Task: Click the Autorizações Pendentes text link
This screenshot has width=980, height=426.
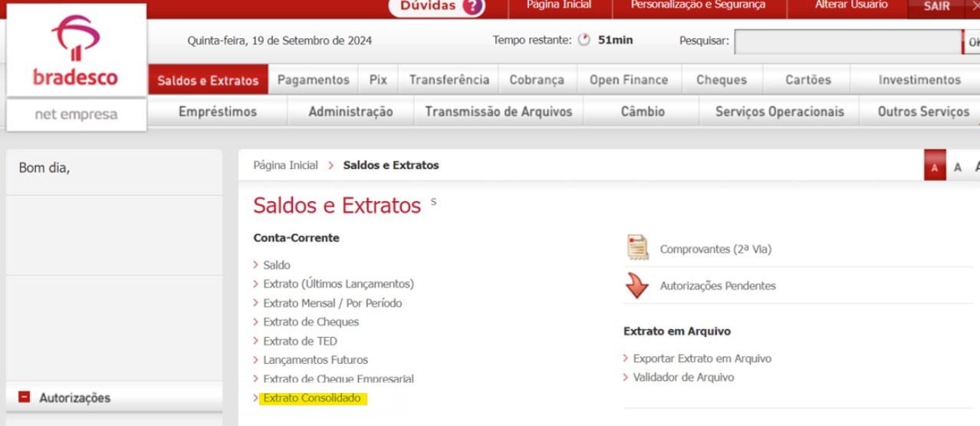Action: pos(718,286)
